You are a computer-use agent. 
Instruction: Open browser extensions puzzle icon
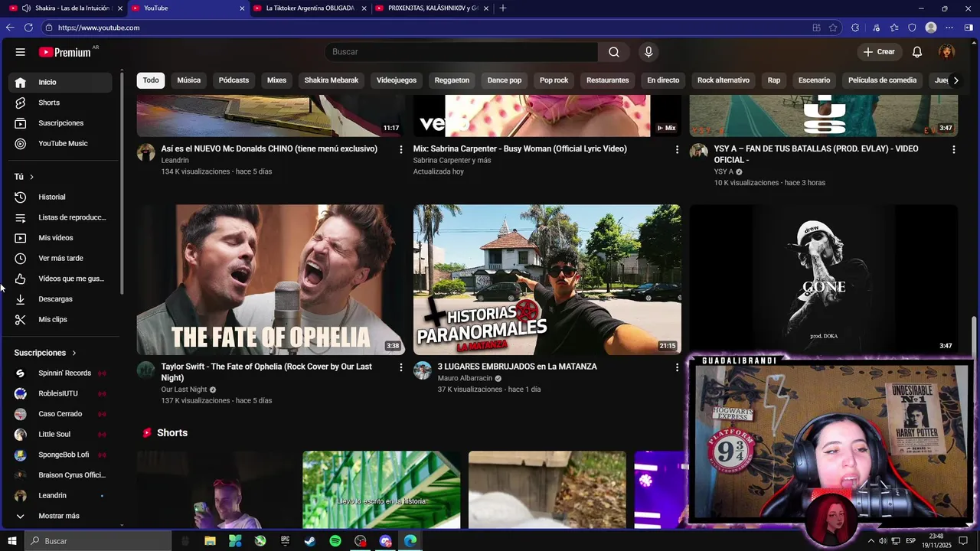[x=855, y=28]
